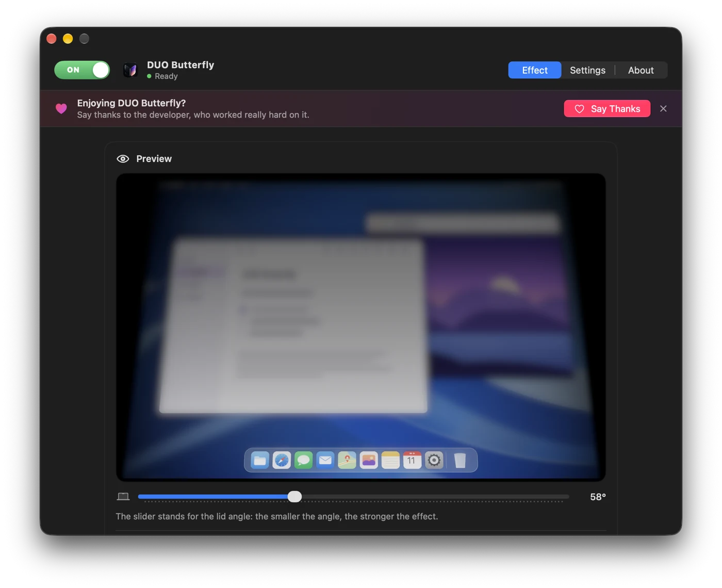The width and height of the screenshot is (722, 588).
Task: Close the window with the red button
Action: 52,39
